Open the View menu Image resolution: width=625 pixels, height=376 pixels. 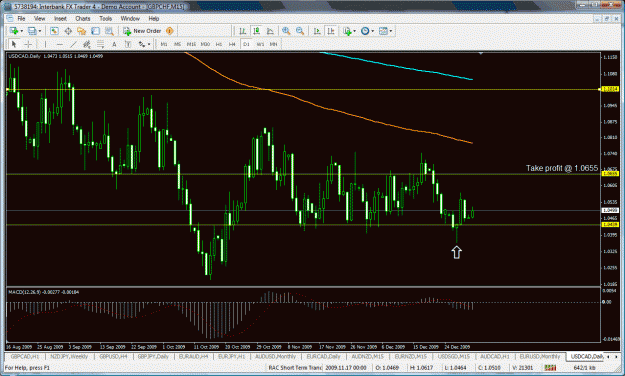coord(39,18)
